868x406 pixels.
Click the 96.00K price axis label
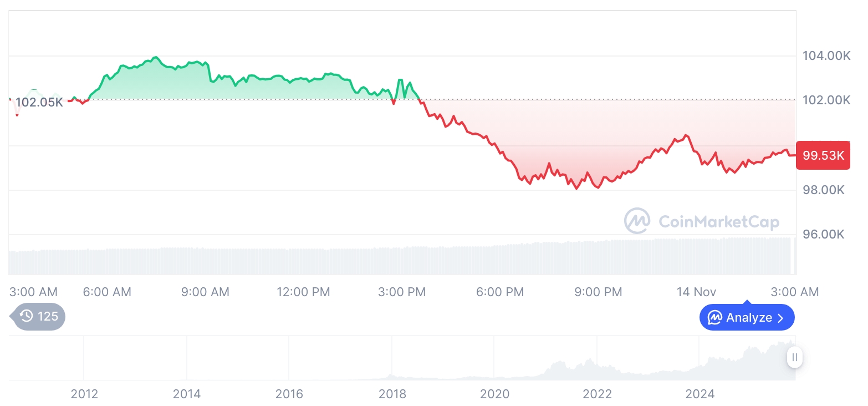point(824,234)
